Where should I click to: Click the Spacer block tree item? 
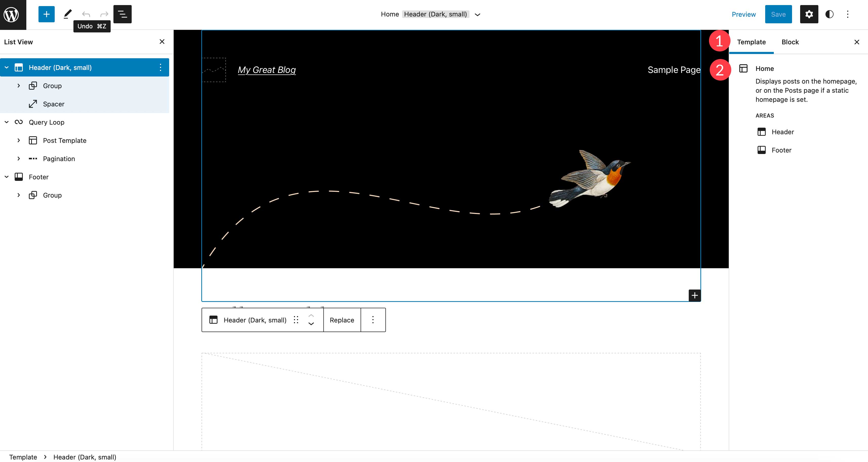click(54, 104)
